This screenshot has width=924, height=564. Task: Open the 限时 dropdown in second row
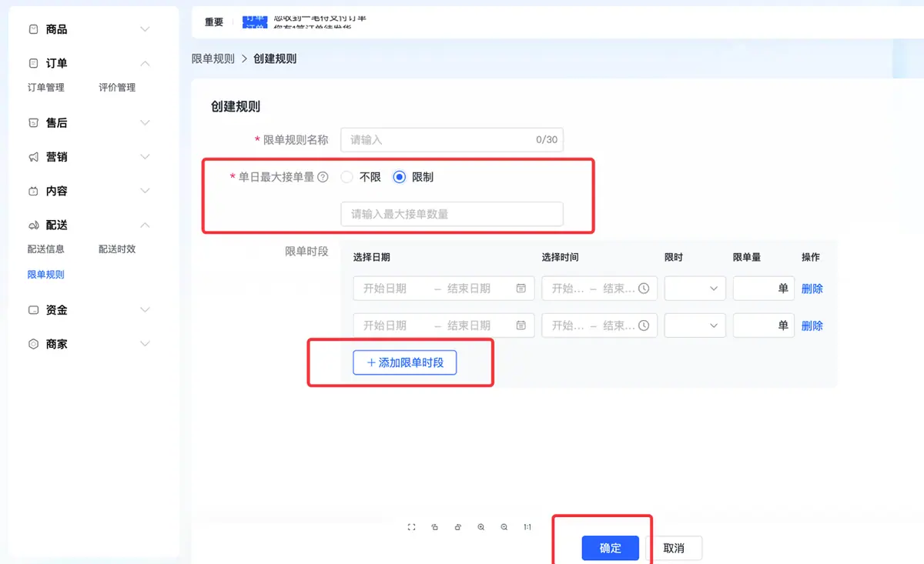(695, 325)
